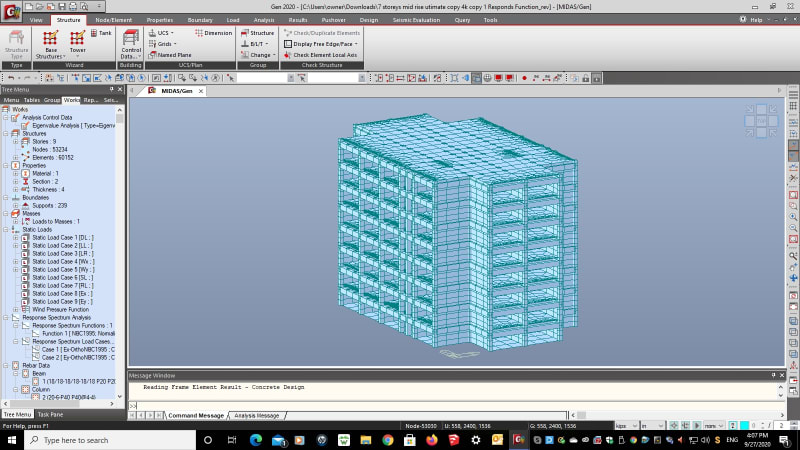This screenshot has height=450, width=800.
Task: Close the Tree Menu panel
Action: point(120,89)
